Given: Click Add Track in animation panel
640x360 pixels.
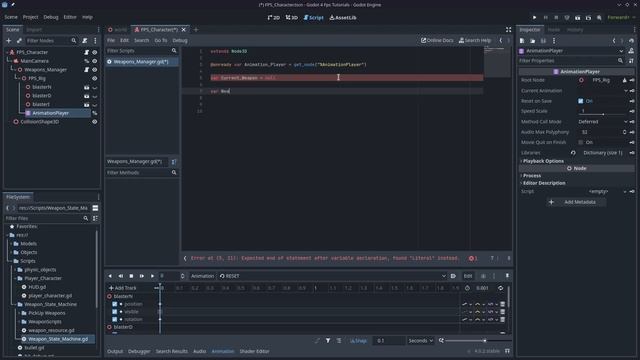Looking at the screenshot, I should point(122,288).
